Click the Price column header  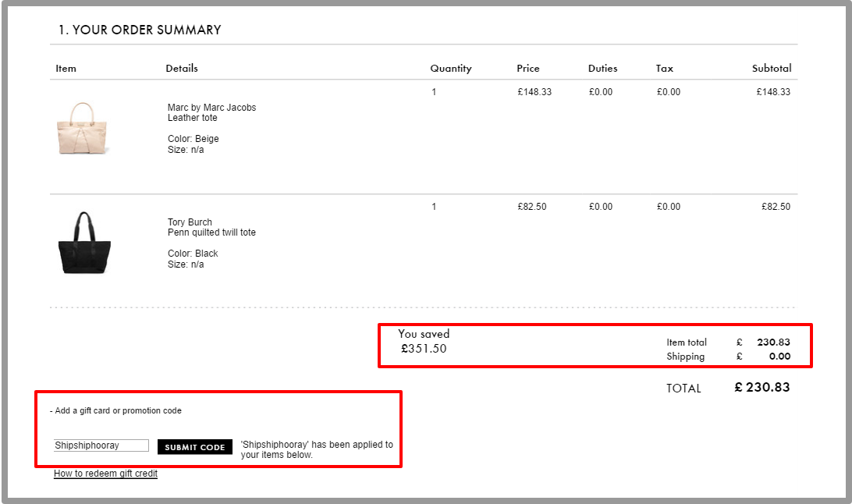click(528, 69)
